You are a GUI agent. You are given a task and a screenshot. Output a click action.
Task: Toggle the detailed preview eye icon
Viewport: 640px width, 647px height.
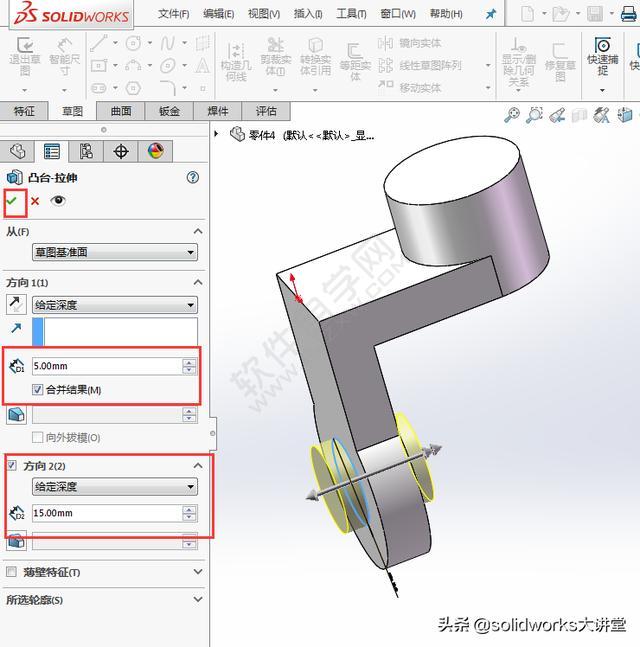click(58, 201)
